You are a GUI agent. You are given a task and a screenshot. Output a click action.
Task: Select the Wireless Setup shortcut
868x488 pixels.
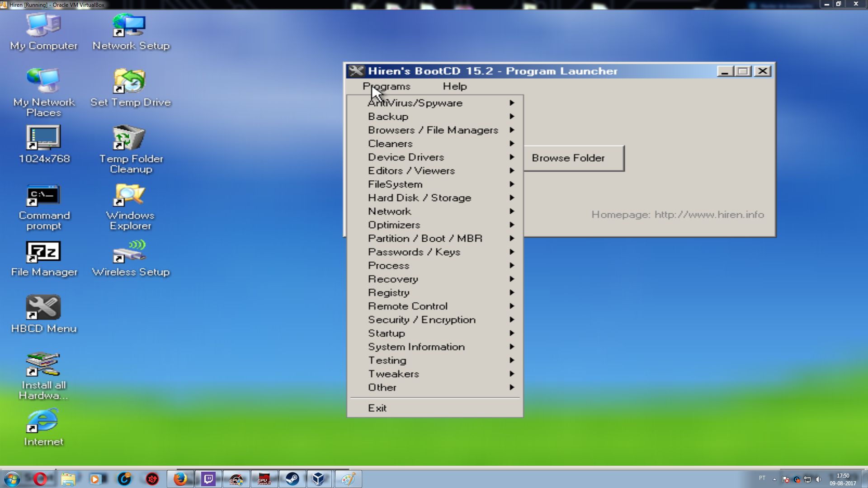(x=131, y=258)
